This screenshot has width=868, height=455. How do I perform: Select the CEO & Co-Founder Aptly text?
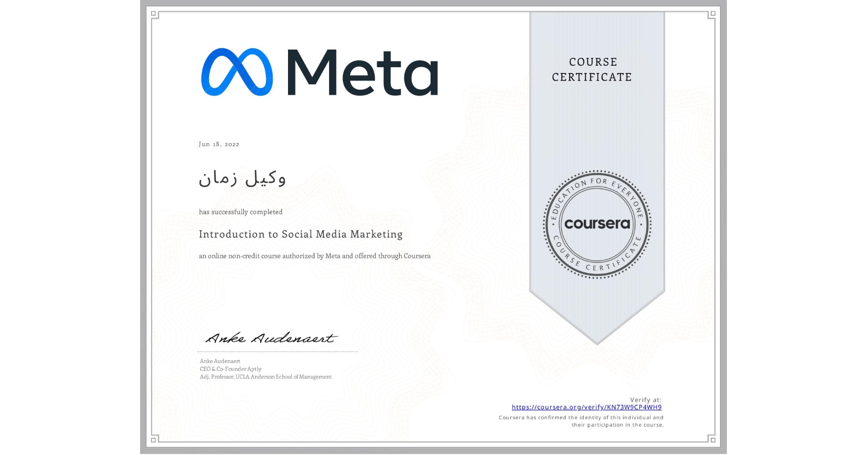point(230,369)
